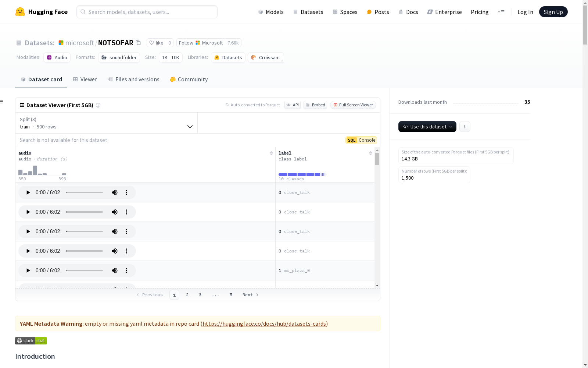Play the third audio row
The height and width of the screenshot is (368, 588).
point(28,231)
